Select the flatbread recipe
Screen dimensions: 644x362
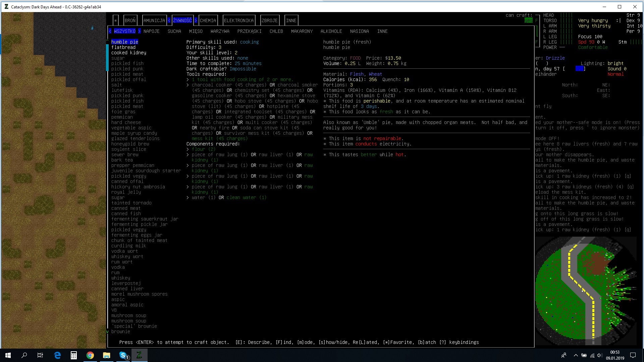123,47
